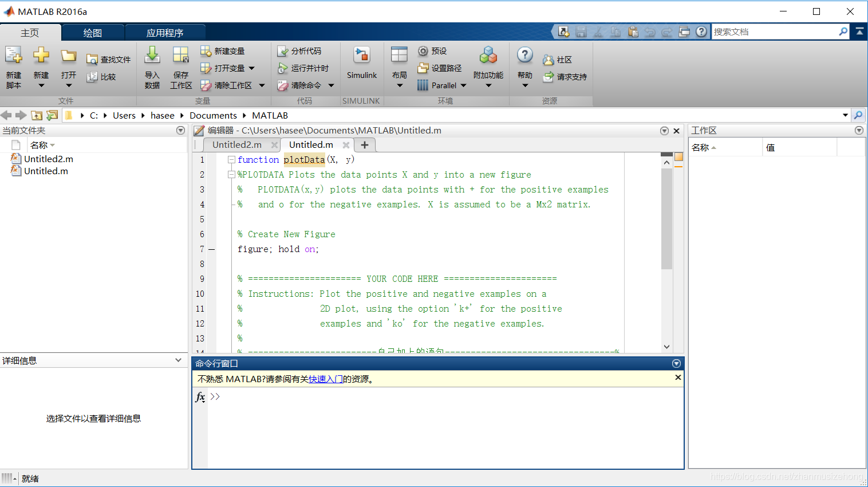Click Find Files (查找文件) icon

click(92, 59)
